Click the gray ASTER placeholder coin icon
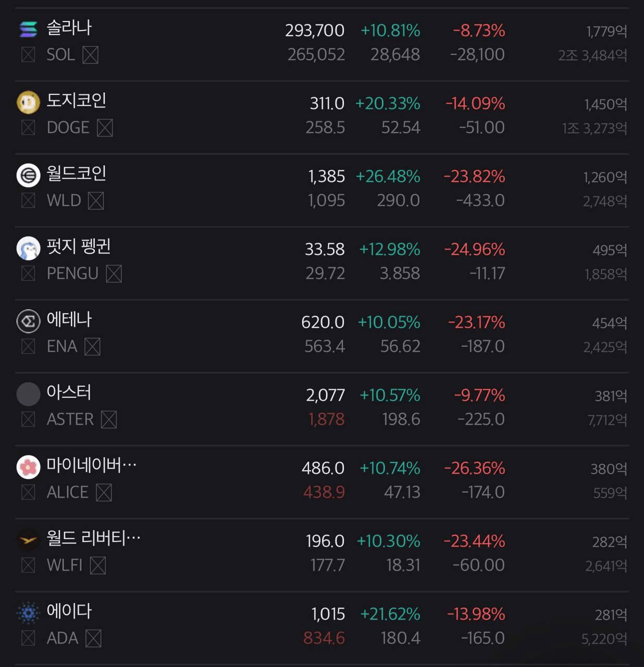The height and width of the screenshot is (667, 644). (28, 394)
